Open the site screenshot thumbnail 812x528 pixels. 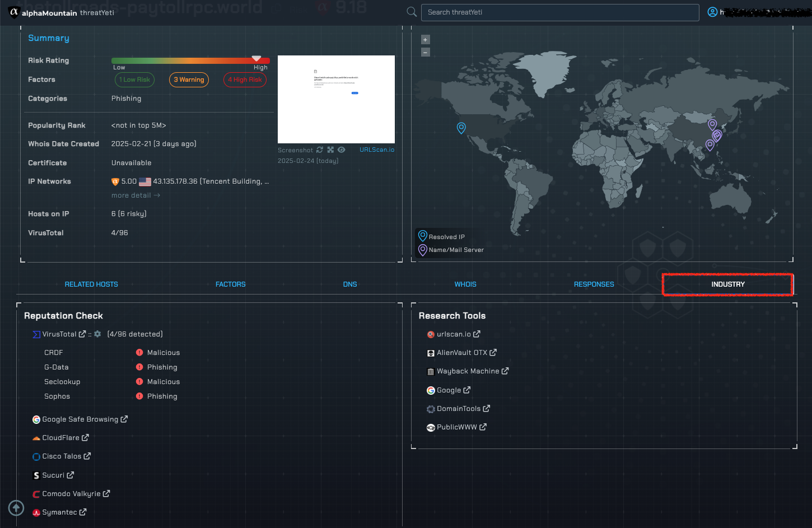(x=336, y=99)
